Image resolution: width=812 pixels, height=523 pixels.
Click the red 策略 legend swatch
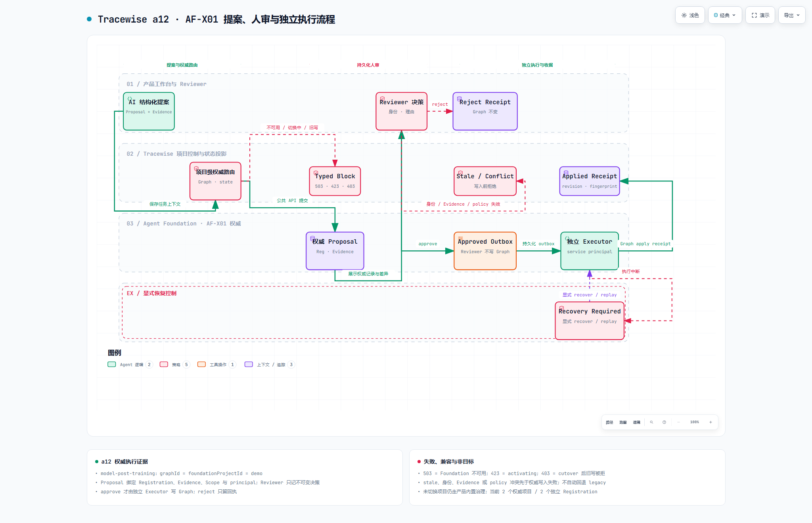click(164, 365)
